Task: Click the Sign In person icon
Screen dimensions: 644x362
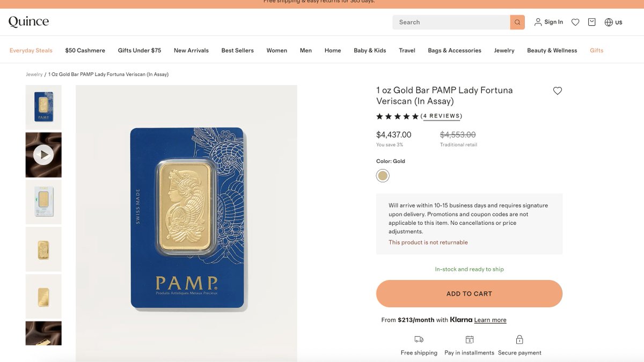Action: [538, 22]
